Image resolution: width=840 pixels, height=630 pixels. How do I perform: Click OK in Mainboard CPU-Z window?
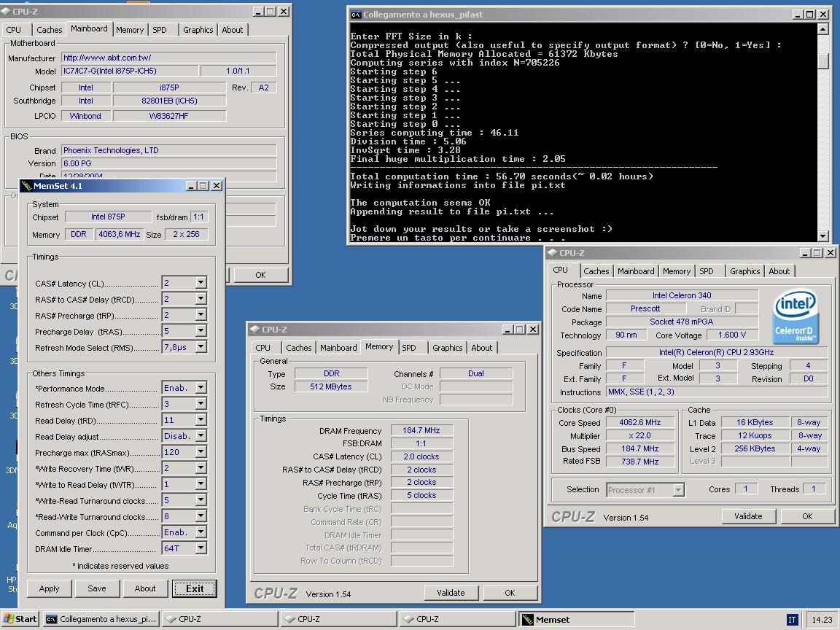(x=261, y=275)
